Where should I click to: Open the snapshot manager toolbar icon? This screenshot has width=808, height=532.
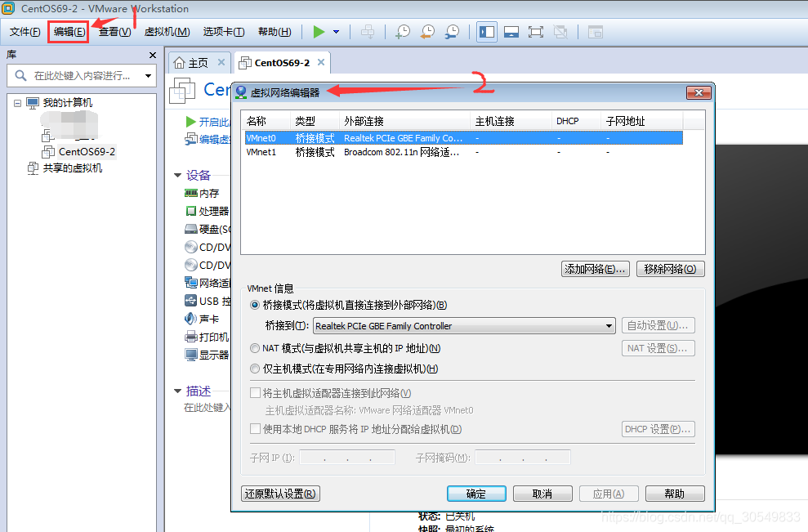click(x=452, y=32)
